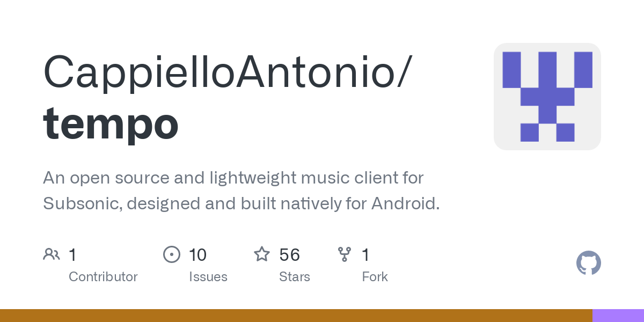Select the 10 issues count
Screen dimensions: 644x322
coord(197,254)
